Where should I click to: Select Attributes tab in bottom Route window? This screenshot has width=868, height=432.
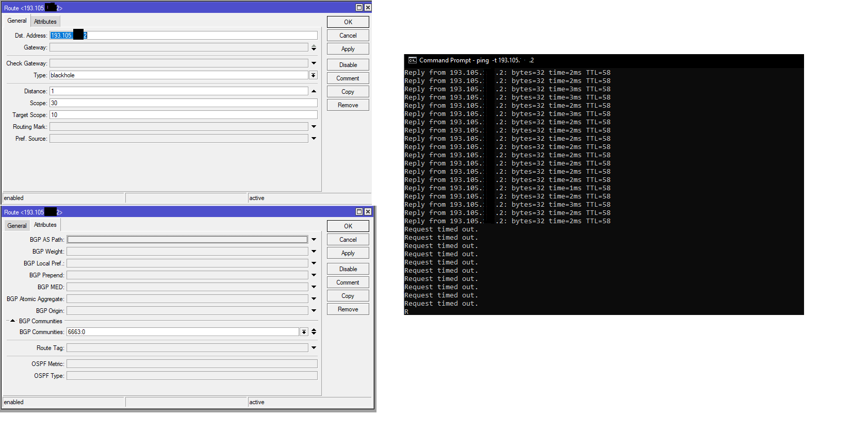pyautogui.click(x=45, y=225)
